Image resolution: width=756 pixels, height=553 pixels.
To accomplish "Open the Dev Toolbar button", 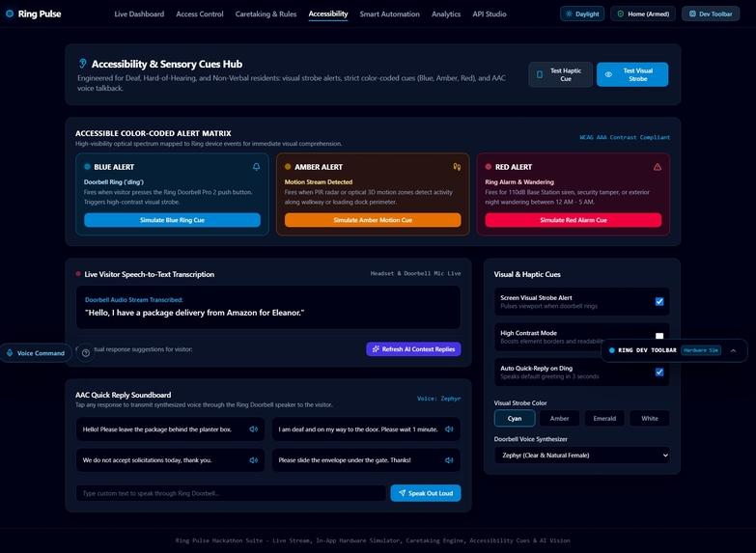I will click(711, 14).
